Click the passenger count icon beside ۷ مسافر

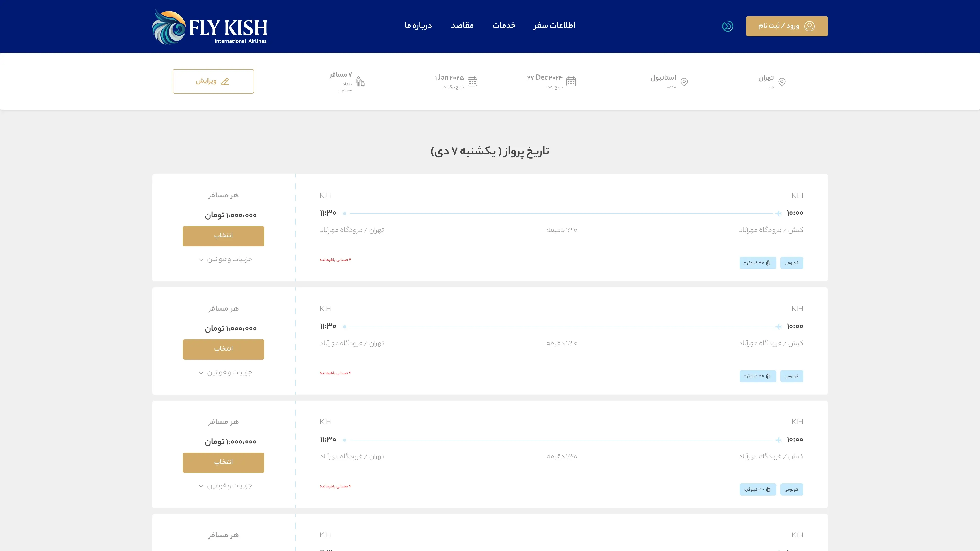click(x=361, y=81)
